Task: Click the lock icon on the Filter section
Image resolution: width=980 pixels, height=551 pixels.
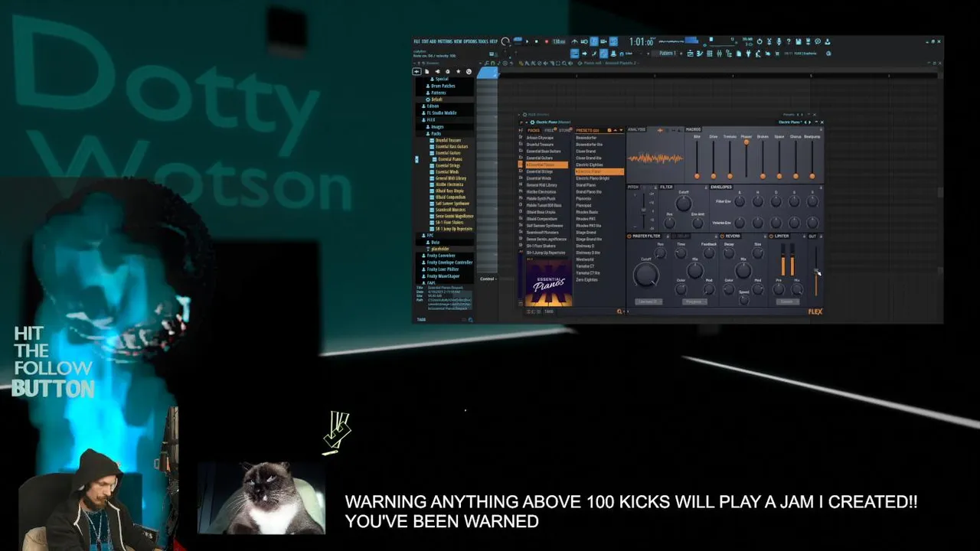Action: pyautogui.click(x=706, y=187)
